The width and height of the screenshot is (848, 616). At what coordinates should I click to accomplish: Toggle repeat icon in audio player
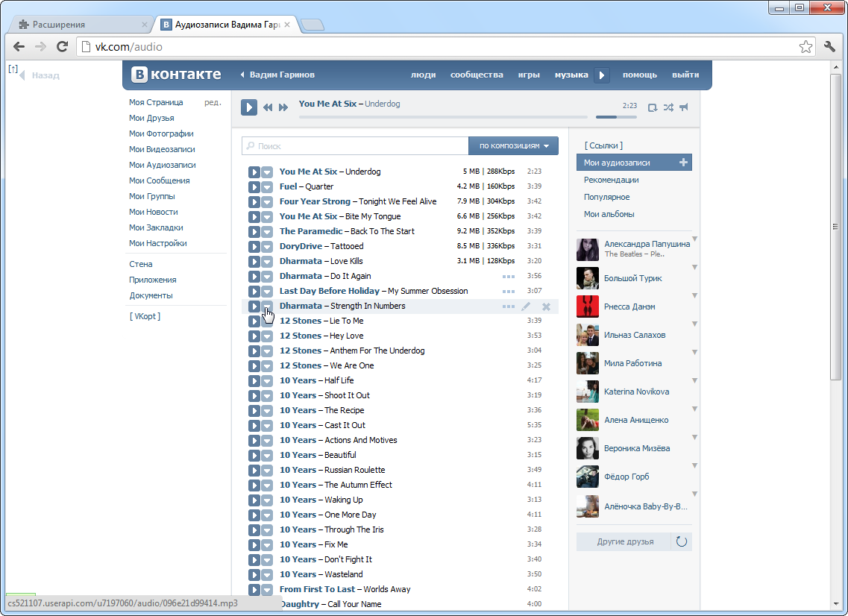click(653, 107)
